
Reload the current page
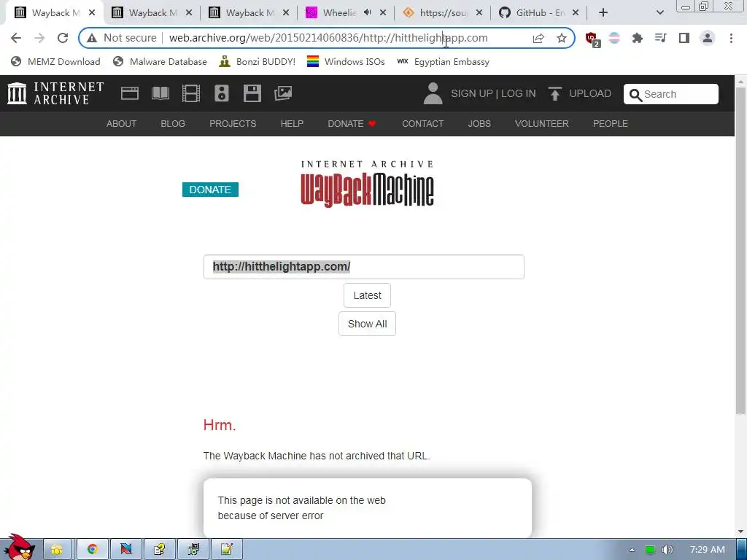[x=63, y=38]
